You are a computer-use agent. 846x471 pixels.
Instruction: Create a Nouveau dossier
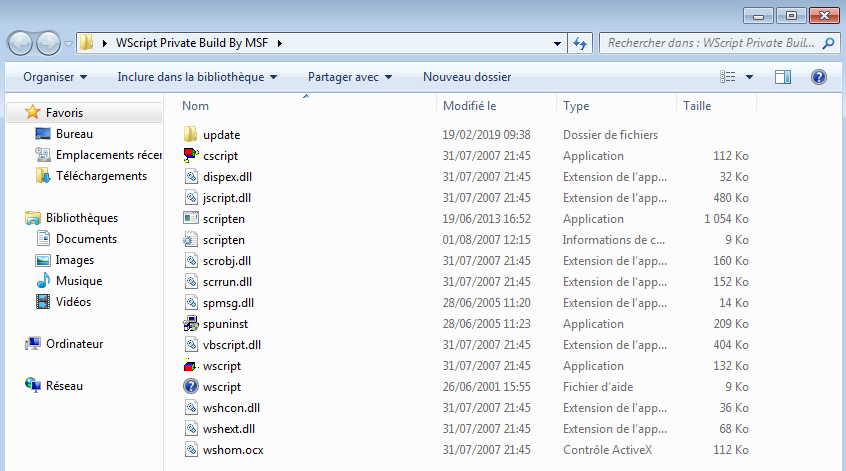click(x=467, y=77)
